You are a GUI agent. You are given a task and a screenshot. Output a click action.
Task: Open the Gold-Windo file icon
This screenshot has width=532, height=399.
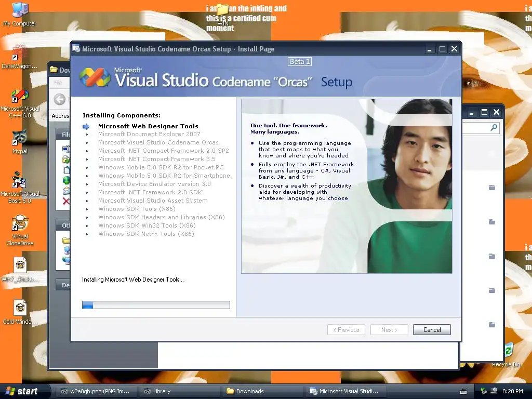tap(20, 312)
